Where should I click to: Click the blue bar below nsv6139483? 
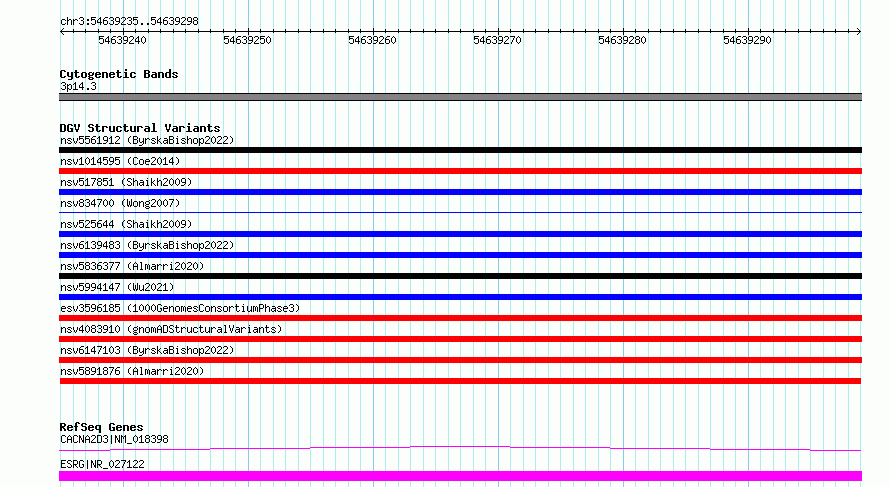(x=460, y=255)
